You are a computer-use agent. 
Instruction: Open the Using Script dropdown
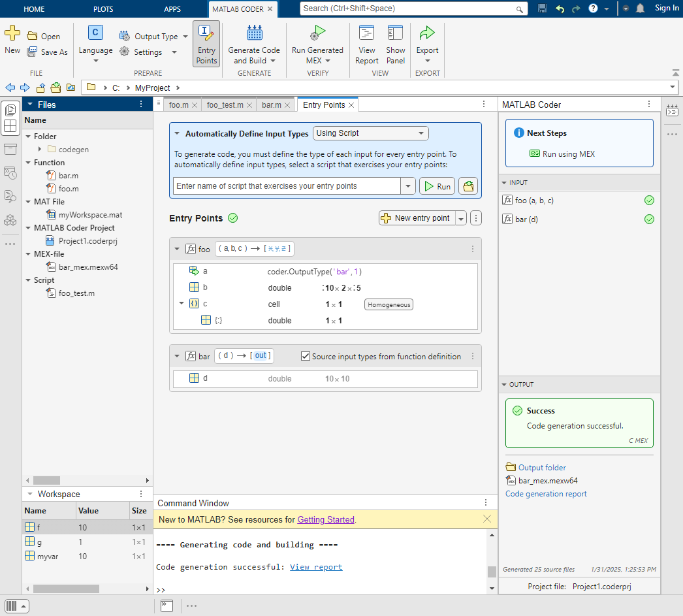370,133
